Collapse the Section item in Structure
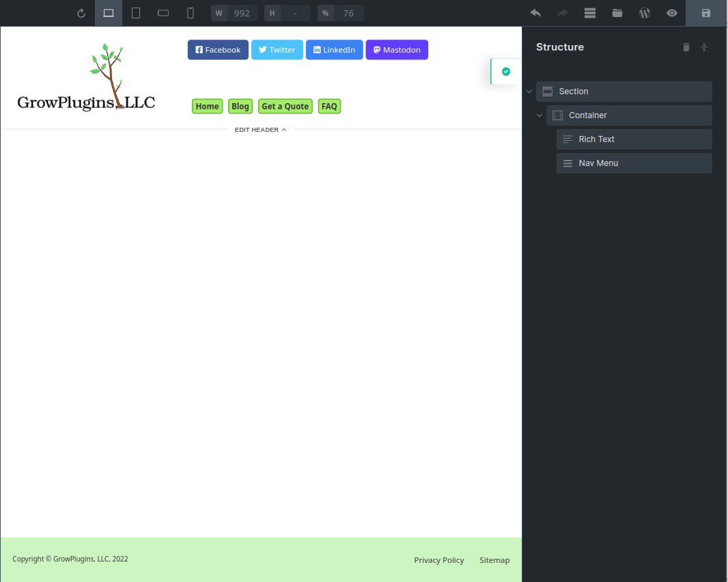This screenshot has height=582, width=728. pyautogui.click(x=529, y=91)
